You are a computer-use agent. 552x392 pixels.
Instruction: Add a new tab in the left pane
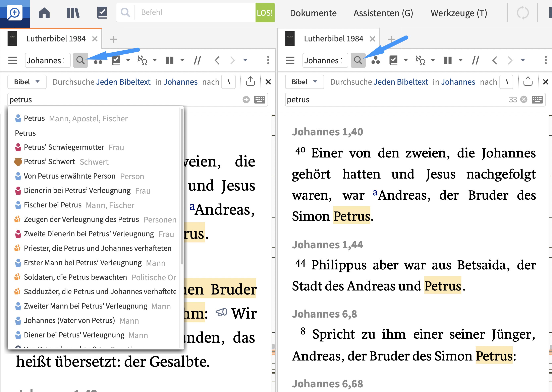point(113,39)
